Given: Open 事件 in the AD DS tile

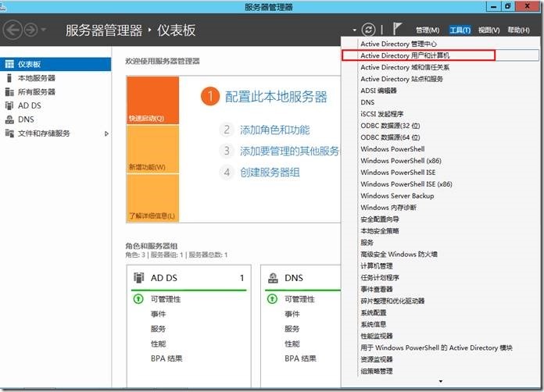Looking at the screenshot, I should coord(158,314).
